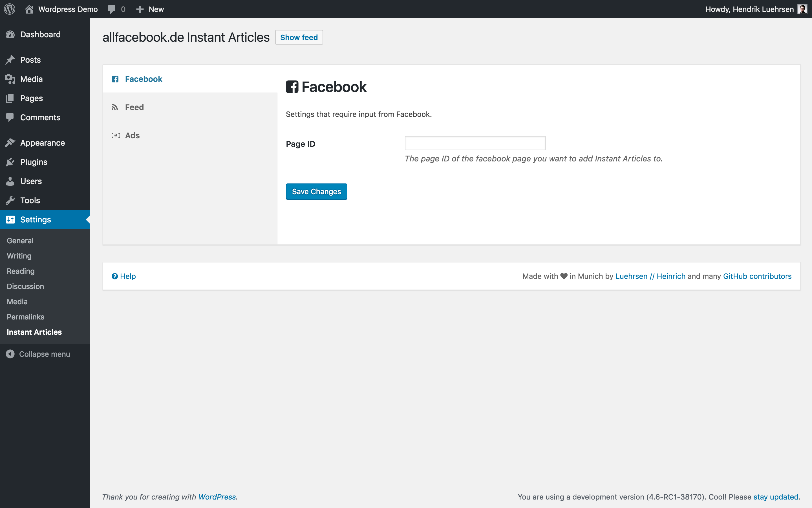This screenshot has height=508, width=812.
Task: Click the Ads money icon
Action: pos(116,135)
